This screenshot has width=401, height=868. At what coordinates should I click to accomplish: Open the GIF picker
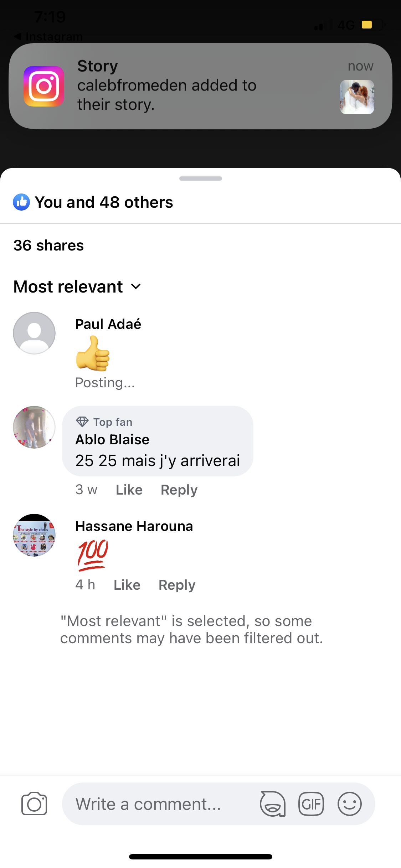[311, 804]
